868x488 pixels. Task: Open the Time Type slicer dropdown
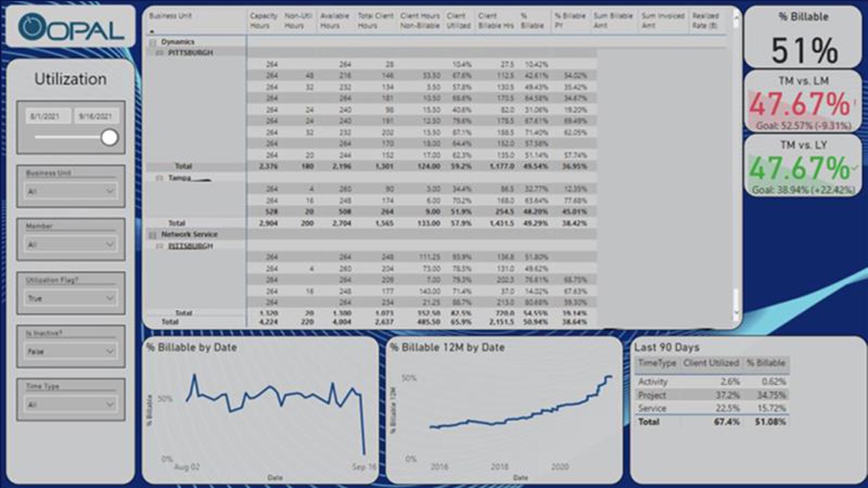coord(71,405)
